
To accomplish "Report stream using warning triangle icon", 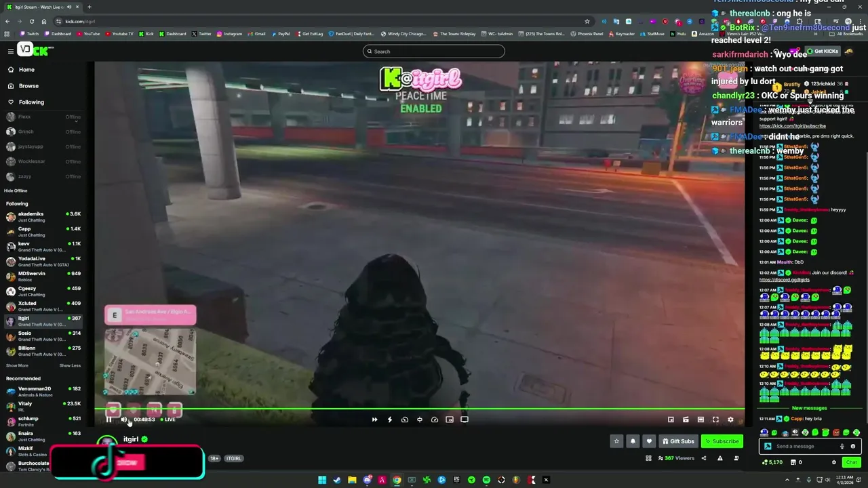I will coord(719,458).
